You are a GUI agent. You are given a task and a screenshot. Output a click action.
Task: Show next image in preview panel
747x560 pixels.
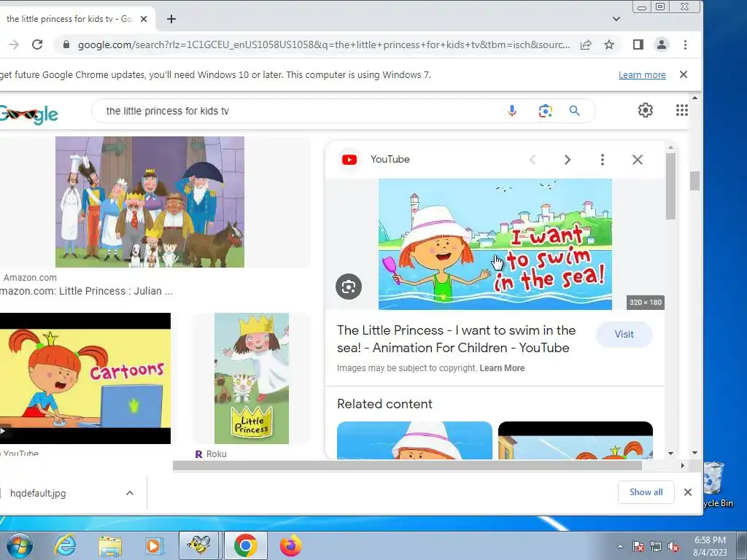click(568, 160)
